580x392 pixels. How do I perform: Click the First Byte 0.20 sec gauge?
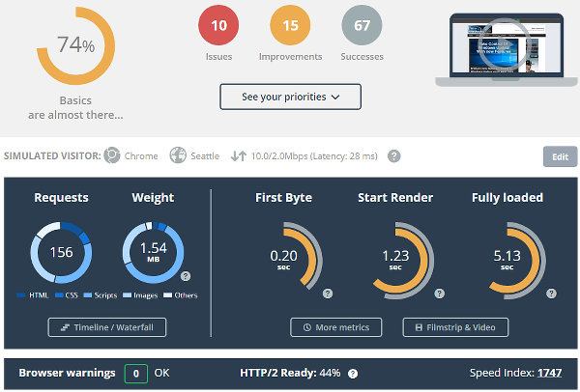(295, 256)
